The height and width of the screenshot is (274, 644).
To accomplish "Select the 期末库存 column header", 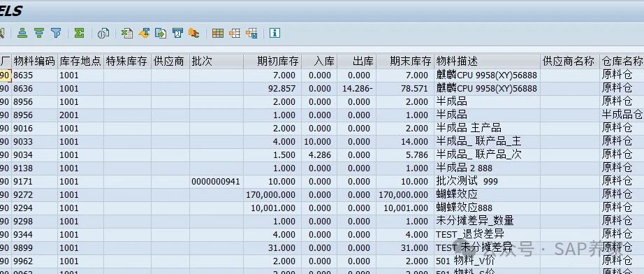I will click(404, 62).
